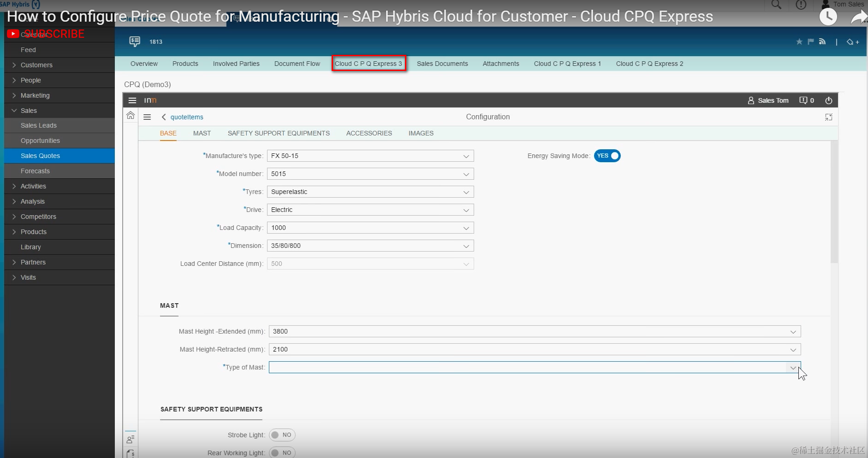868x458 pixels.
Task: Open the list menu icon beside quoteItems
Action: [147, 117]
